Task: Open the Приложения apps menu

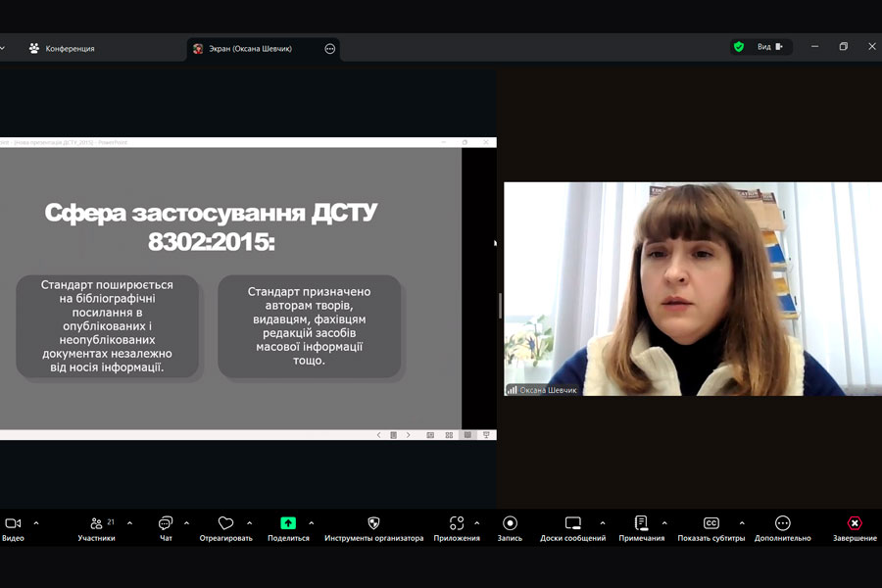Action: [456, 529]
